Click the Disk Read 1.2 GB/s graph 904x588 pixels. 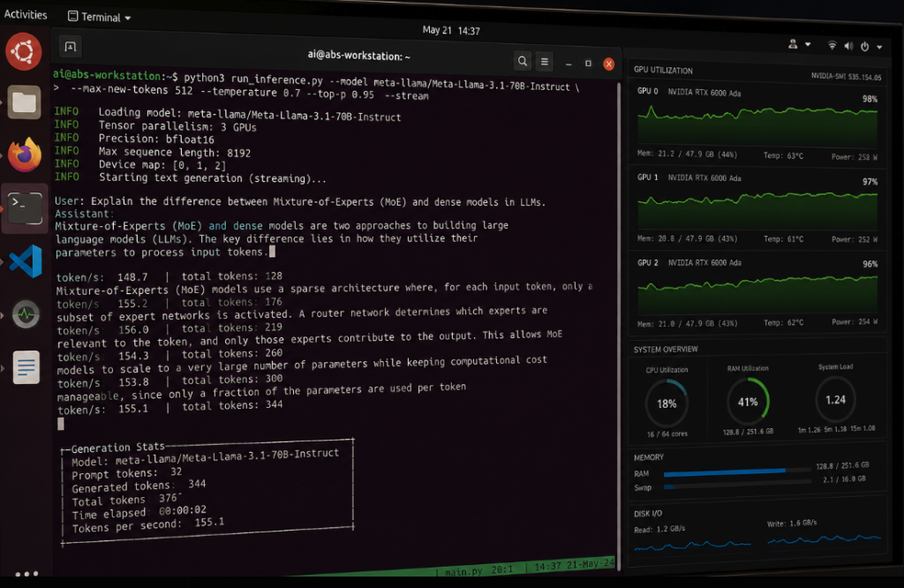pyautogui.click(x=692, y=545)
